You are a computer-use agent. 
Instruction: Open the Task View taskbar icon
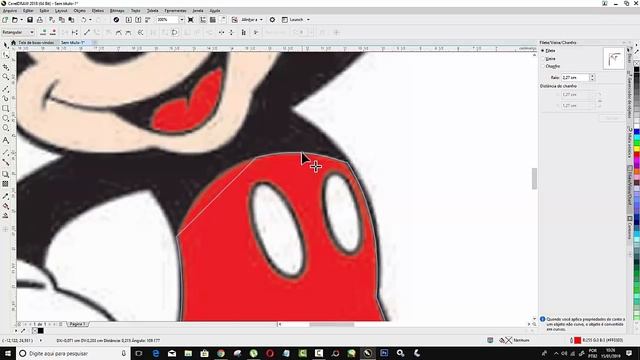tap(139, 353)
